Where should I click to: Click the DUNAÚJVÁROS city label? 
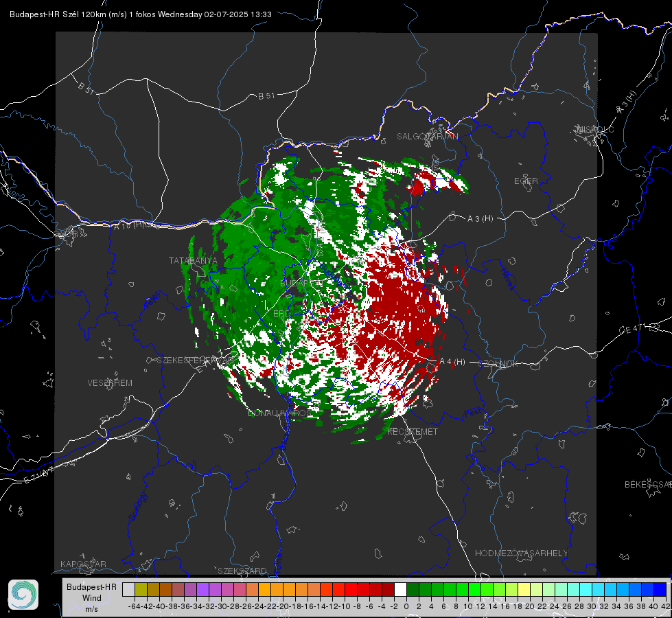(x=279, y=413)
